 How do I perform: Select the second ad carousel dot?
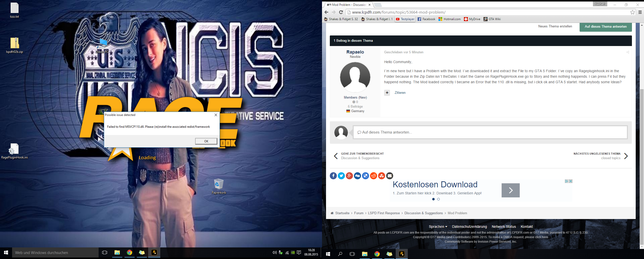coord(438,199)
